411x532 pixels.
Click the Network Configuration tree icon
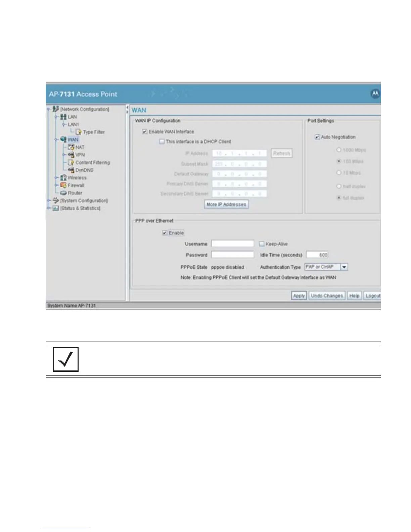[x=56, y=109]
